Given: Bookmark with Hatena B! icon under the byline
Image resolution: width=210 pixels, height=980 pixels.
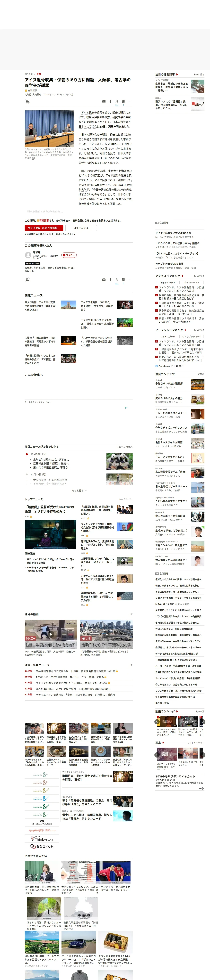Looking at the screenshot, I should click(123, 102).
